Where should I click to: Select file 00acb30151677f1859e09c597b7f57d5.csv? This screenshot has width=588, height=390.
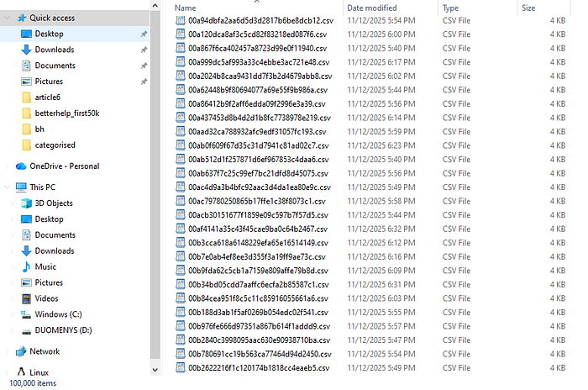(x=258, y=215)
